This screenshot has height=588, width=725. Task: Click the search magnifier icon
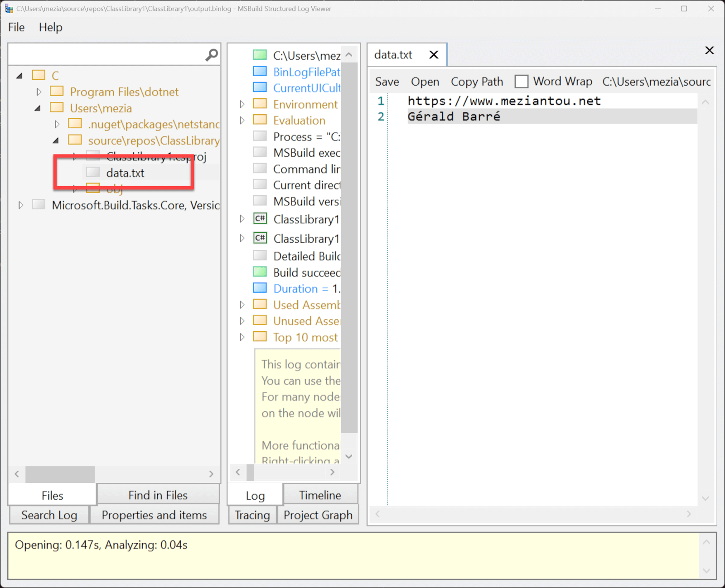210,54
